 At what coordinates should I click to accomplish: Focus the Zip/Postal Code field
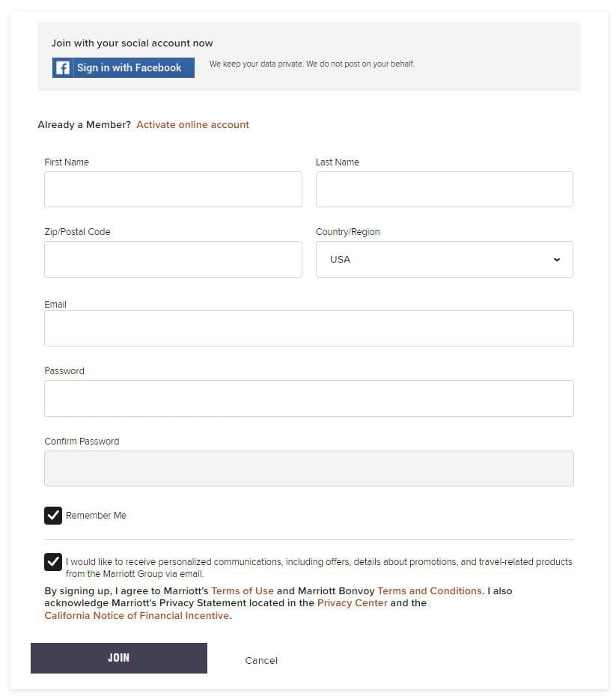[173, 259]
